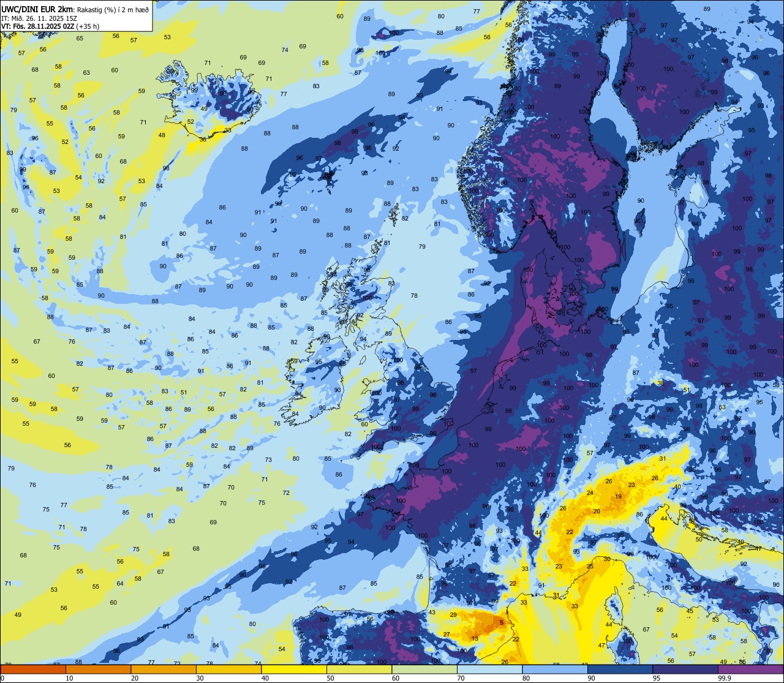Click the 'IT: Mið. 26. 11. 2025 15Z' line
Screen dimensions: 784x683
(40, 18)
